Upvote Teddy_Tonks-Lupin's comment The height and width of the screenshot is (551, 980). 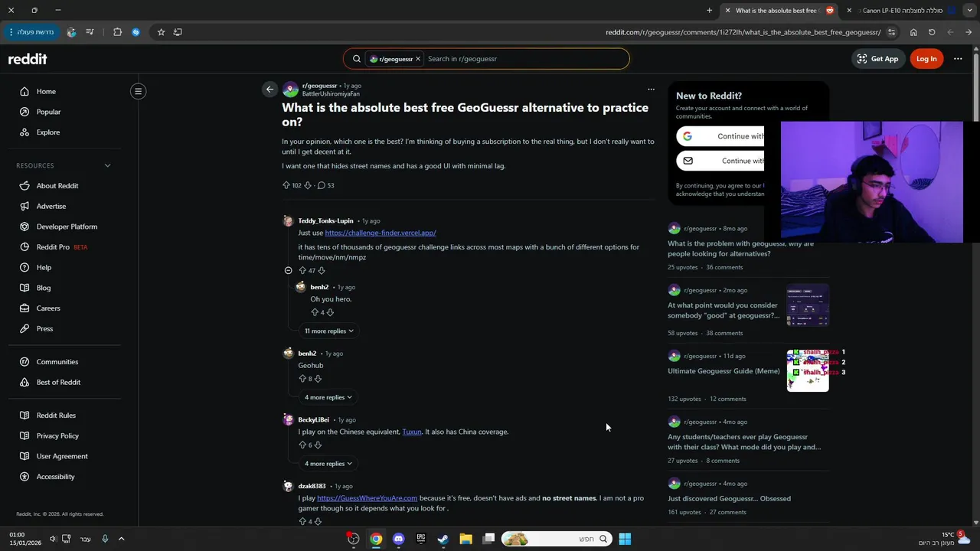[x=302, y=271]
